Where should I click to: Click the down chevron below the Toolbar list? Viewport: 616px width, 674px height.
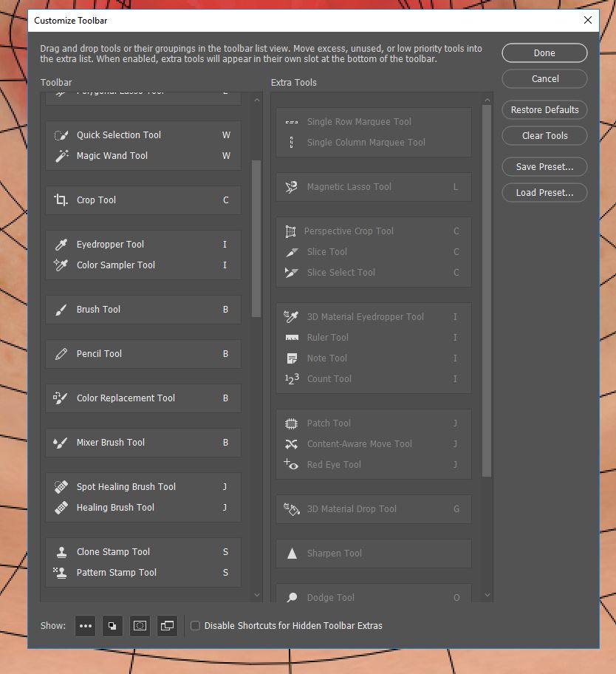[x=257, y=595]
